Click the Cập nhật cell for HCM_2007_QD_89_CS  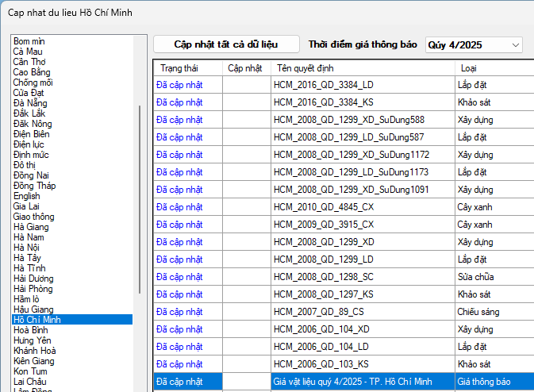coord(245,312)
